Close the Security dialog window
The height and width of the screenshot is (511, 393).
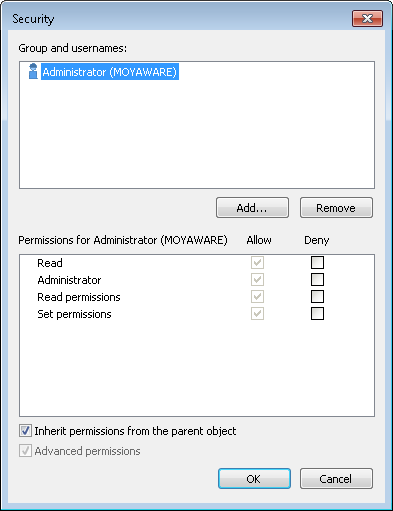pos(367,18)
